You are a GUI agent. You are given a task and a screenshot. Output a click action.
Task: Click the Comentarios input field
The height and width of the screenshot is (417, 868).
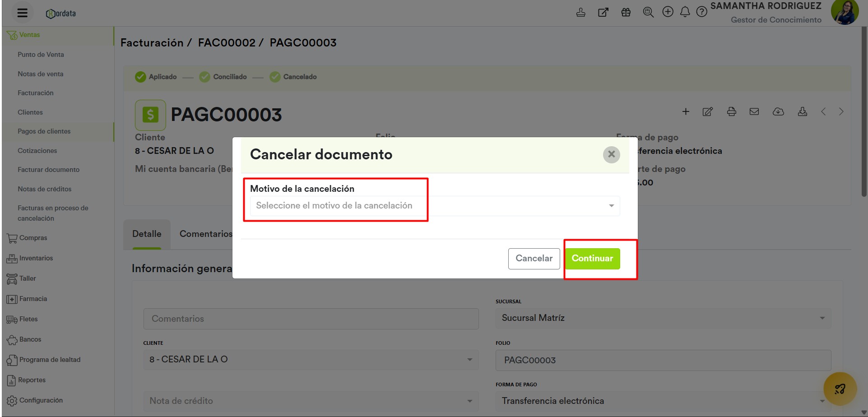pyautogui.click(x=311, y=319)
